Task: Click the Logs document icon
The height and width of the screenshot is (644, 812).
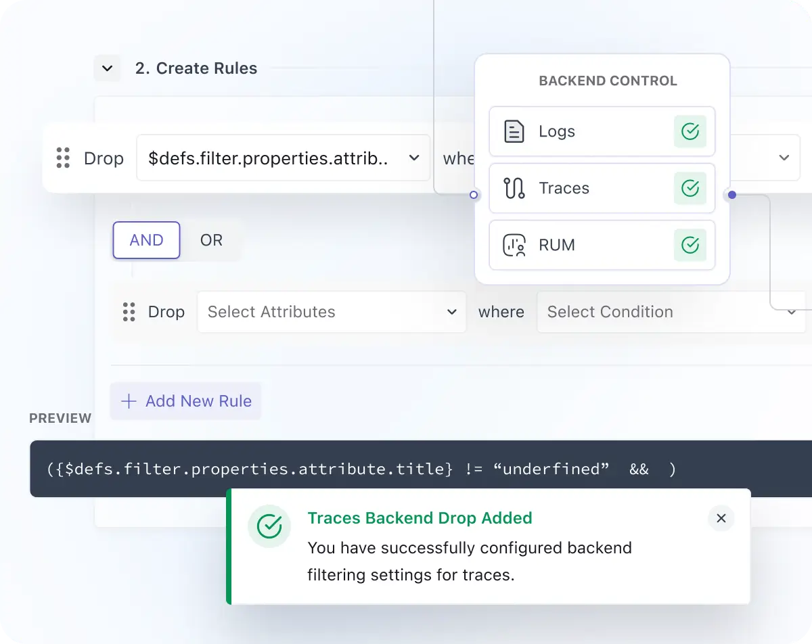Action: 514,132
